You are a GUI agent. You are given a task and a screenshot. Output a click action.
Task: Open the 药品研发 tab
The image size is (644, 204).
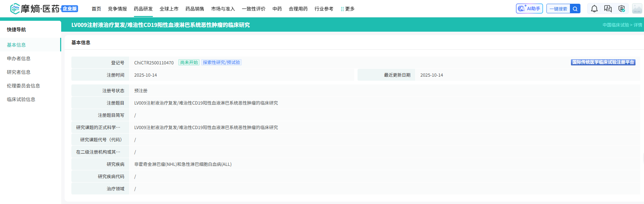143,9
